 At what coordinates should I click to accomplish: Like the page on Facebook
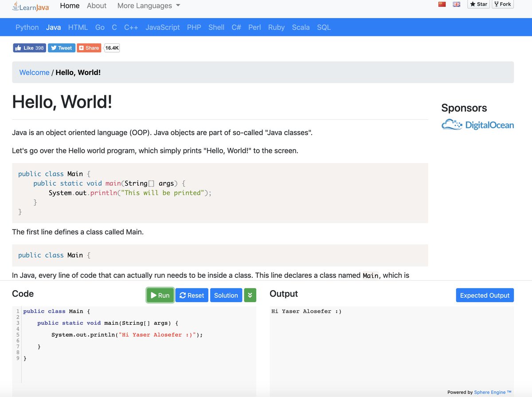coord(29,48)
